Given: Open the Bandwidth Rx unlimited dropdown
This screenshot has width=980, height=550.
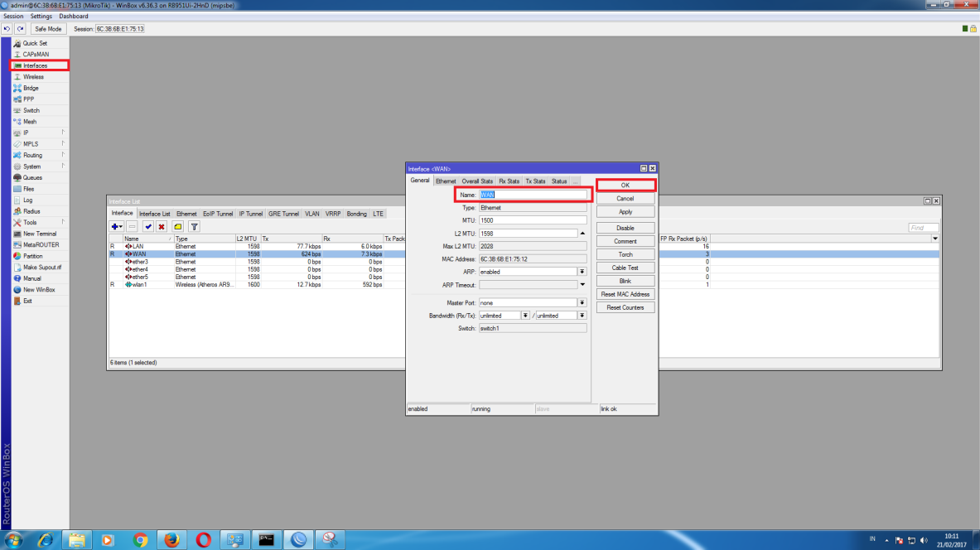Looking at the screenshot, I should [x=526, y=316].
